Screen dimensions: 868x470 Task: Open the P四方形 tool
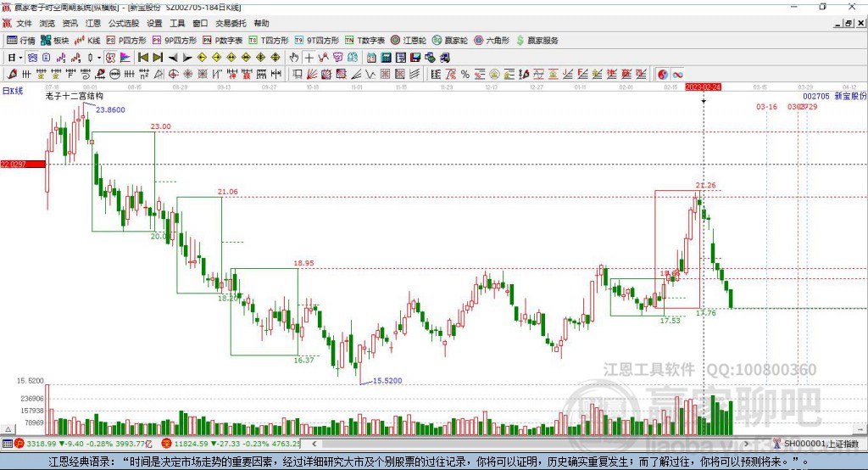pyautogui.click(x=126, y=41)
